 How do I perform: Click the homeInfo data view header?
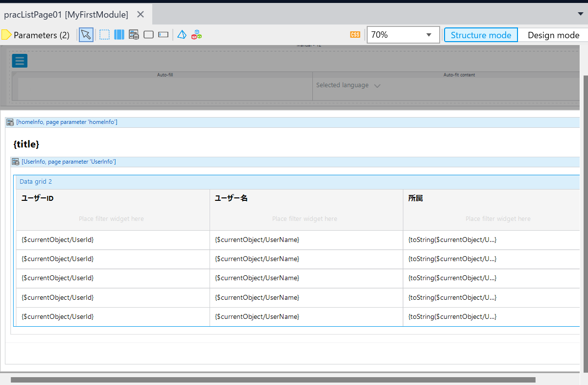(x=67, y=121)
